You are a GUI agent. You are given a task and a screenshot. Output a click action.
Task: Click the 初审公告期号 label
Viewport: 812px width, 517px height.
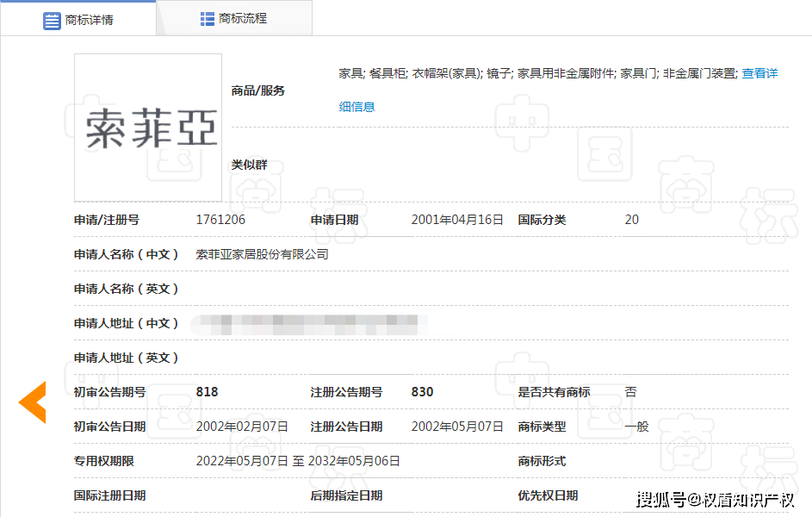tap(109, 392)
